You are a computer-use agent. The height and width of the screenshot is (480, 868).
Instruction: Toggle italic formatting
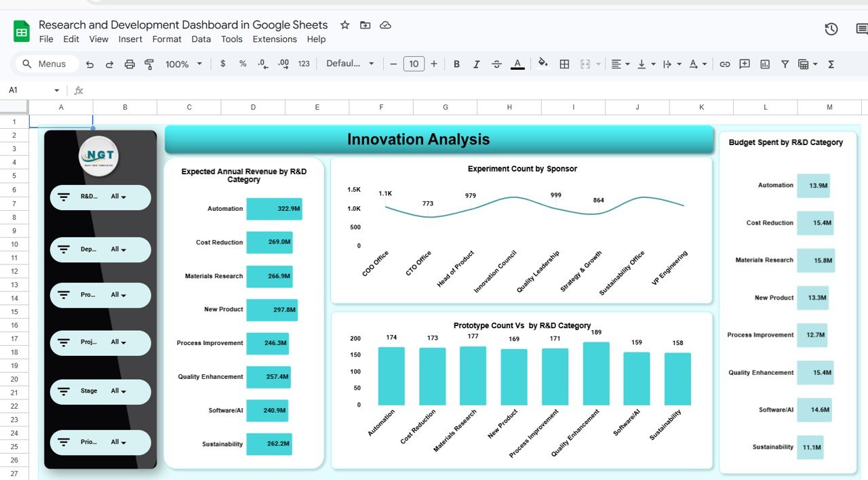coord(477,64)
